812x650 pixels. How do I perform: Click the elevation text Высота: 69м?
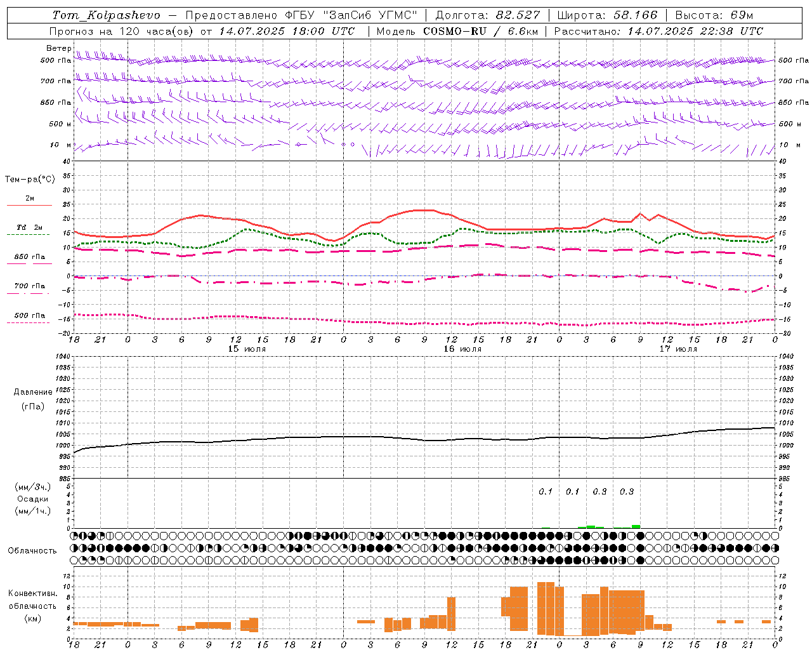coord(714,15)
